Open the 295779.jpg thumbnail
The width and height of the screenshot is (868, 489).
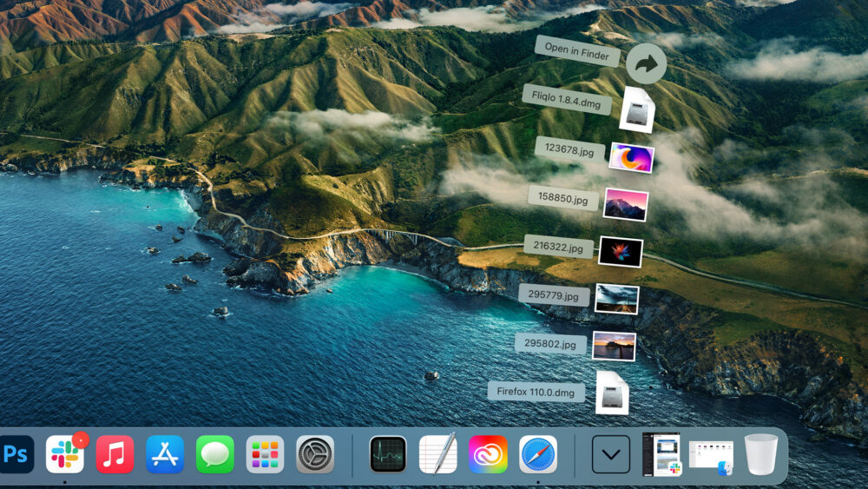[x=616, y=299]
